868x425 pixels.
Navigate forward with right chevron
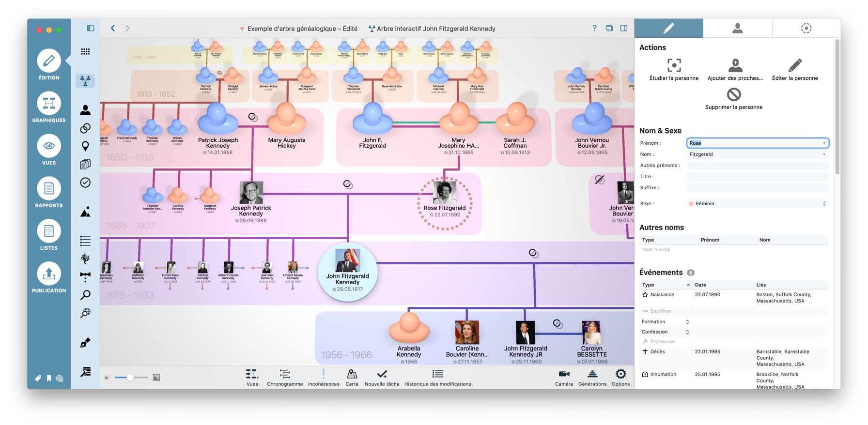[x=127, y=28]
